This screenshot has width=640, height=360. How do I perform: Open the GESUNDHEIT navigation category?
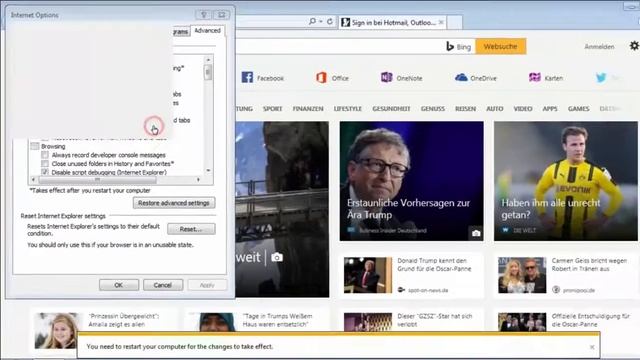(391, 109)
